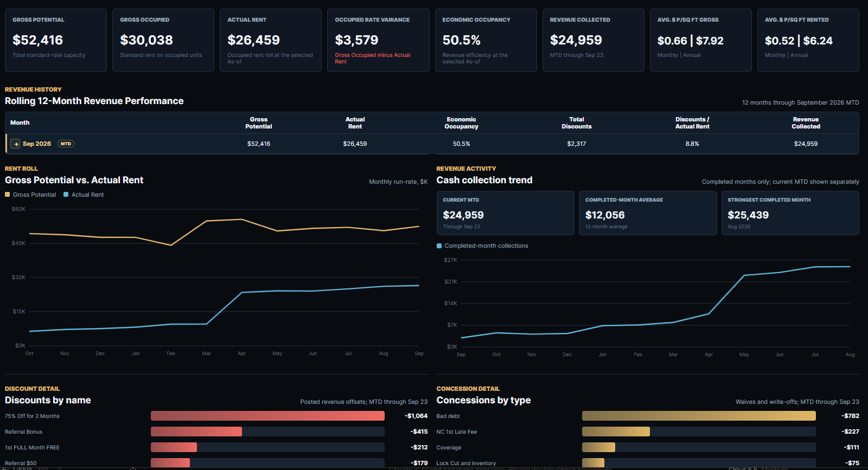
Task: Click the 'MTD through Sep 23' card subtitle
Action: point(576,55)
